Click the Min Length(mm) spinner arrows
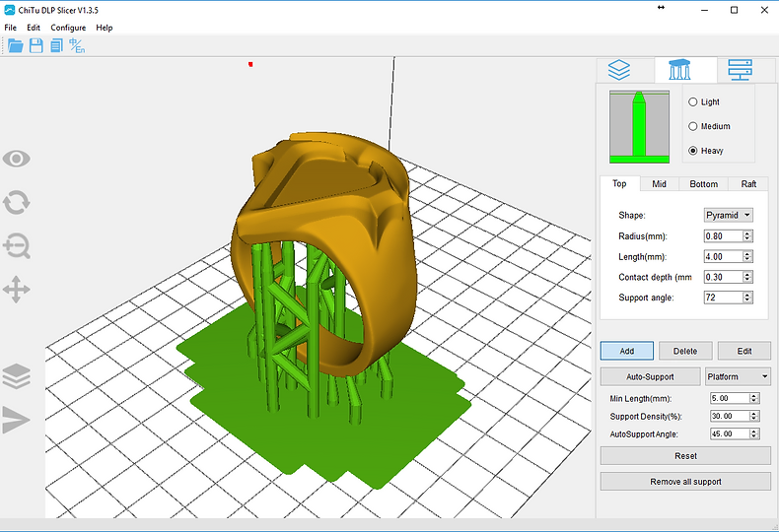The width and height of the screenshot is (779, 532). click(753, 398)
